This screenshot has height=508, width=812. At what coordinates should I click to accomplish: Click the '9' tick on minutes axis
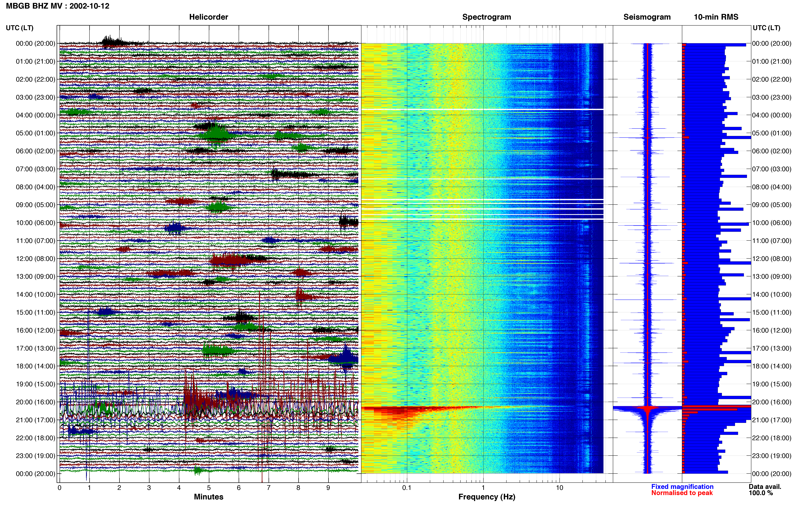click(x=328, y=488)
